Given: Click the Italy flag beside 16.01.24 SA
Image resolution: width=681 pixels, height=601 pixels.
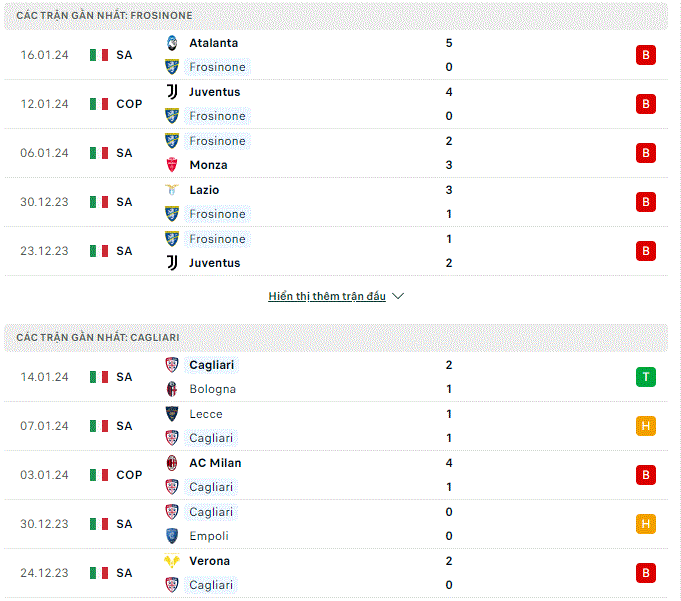Looking at the screenshot, I should (99, 55).
